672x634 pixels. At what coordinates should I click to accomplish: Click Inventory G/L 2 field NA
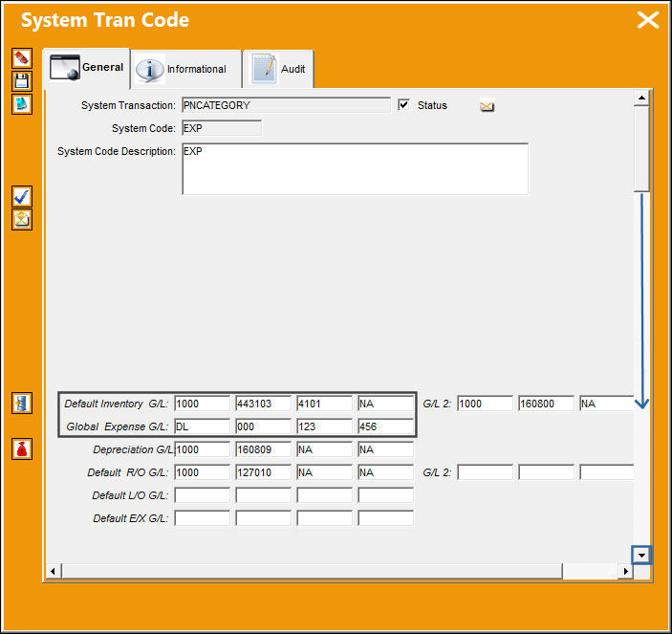606,404
